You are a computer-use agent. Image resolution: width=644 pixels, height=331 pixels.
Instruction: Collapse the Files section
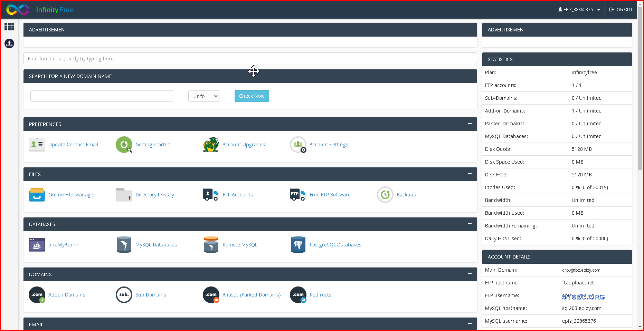pos(470,174)
